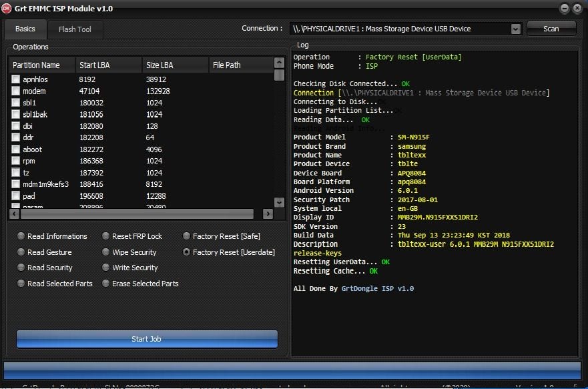Click Factory Reset [UserData] operation log text
588x389 pixels.
click(414, 57)
